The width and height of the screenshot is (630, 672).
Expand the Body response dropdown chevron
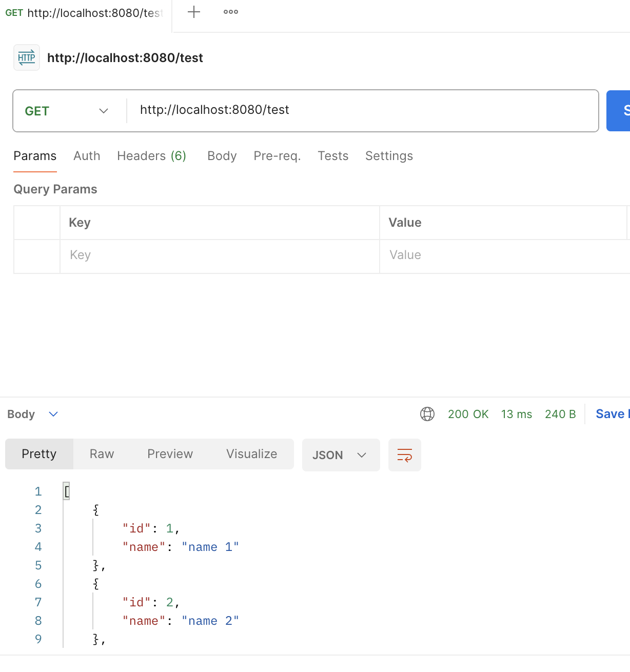point(53,414)
